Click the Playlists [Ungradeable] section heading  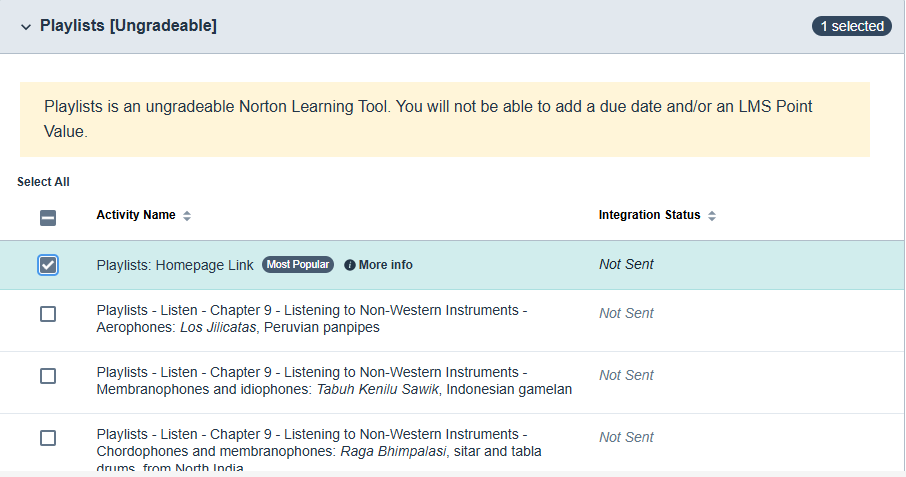[x=128, y=26]
